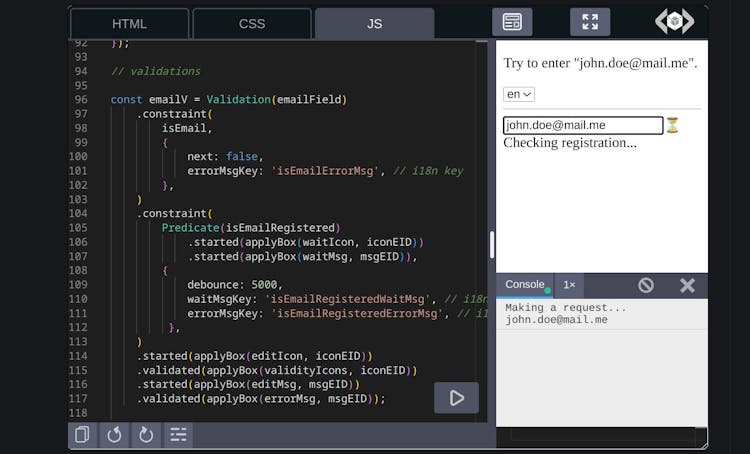The image size is (750, 454).
Task: Redo the edit with the clockwise arrow
Action: coord(146,434)
